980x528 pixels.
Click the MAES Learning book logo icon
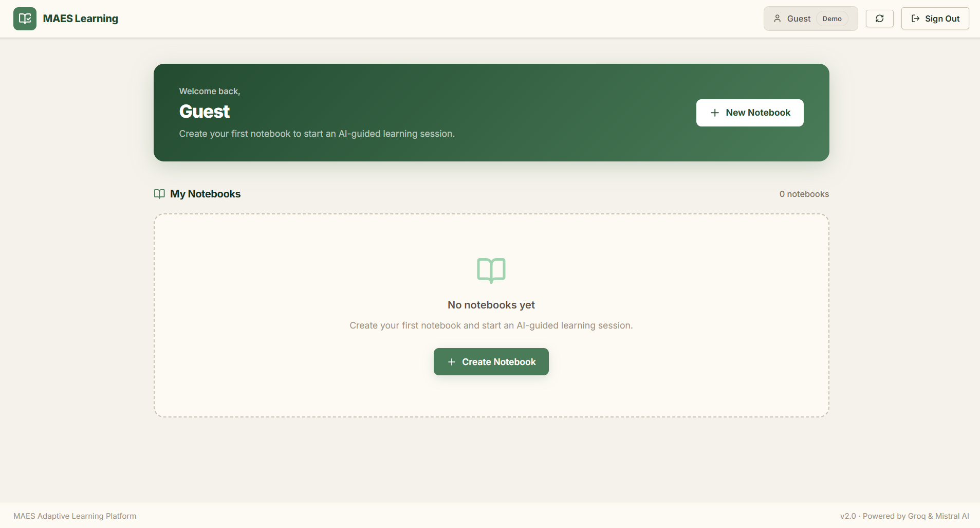[25, 19]
